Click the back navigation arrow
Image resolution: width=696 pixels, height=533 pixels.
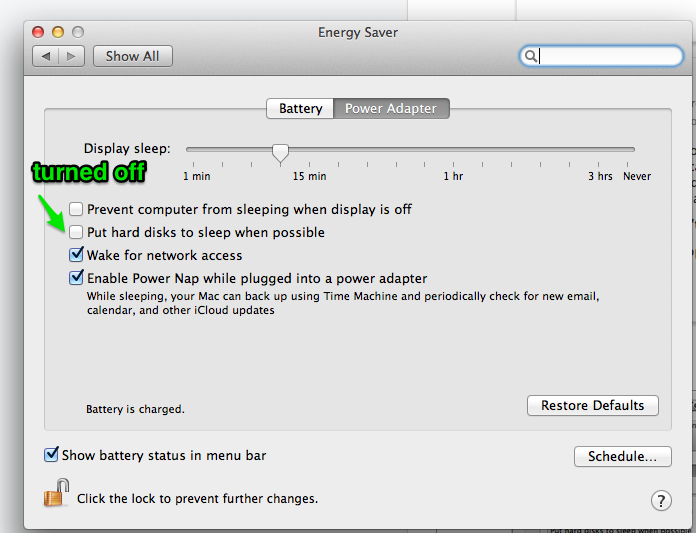click(46, 56)
